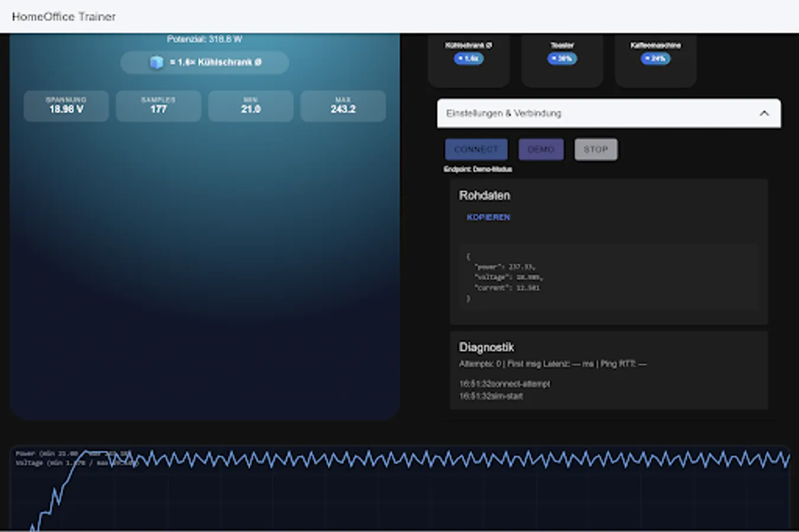
Task: Expand the Diagnostik section heading
Action: click(x=486, y=347)
